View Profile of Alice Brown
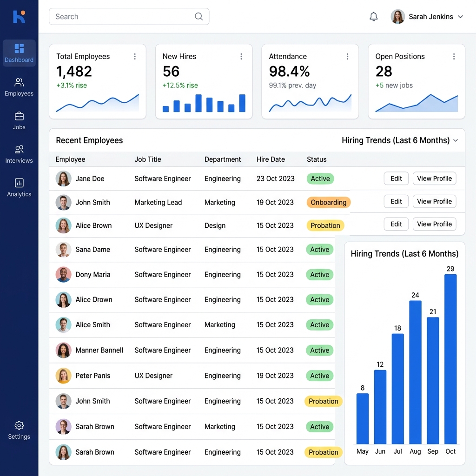The width and height of the screenshot is (476, 476). [435, 224]
